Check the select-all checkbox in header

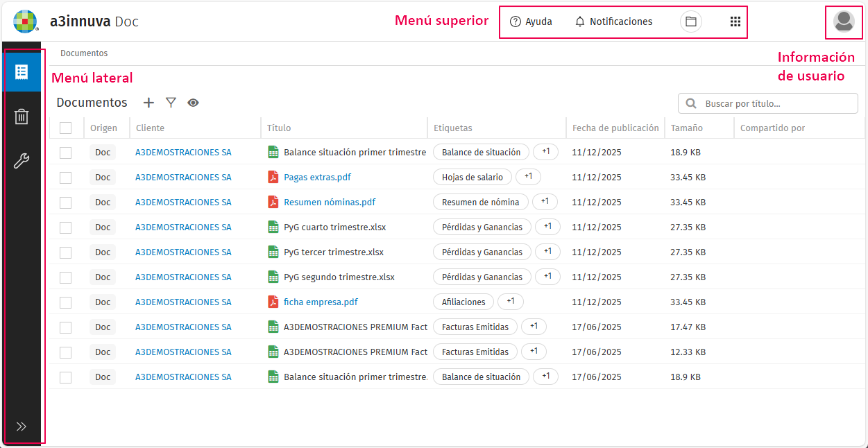pyautogui.click(x=66, y=128)
